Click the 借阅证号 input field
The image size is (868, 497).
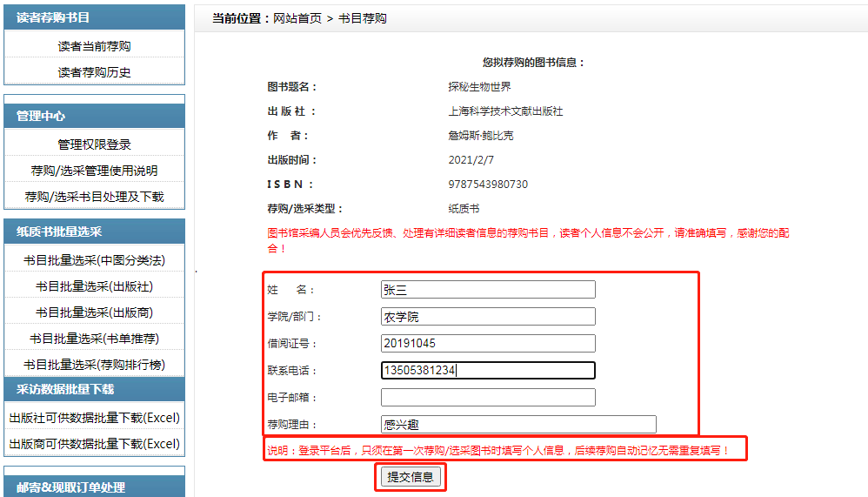coord(487,344)
